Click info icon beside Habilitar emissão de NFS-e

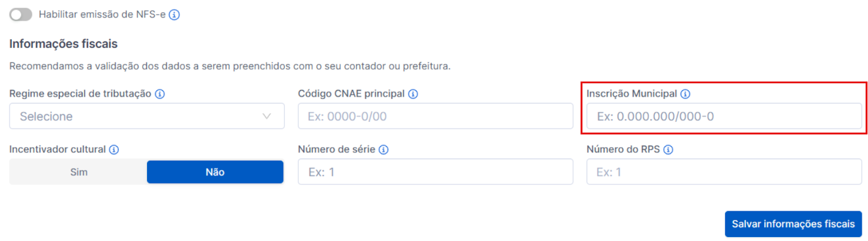coord(174,15)
